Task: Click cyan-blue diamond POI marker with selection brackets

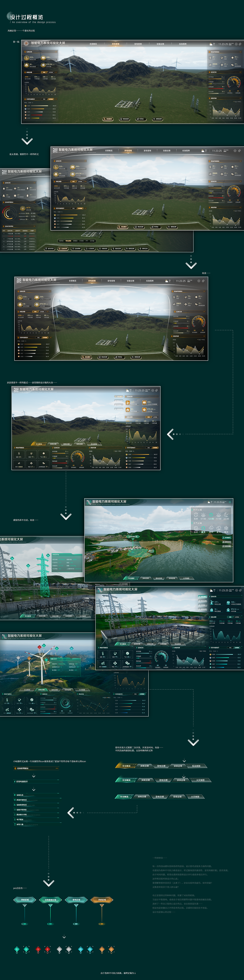Action: coord(90,950)
